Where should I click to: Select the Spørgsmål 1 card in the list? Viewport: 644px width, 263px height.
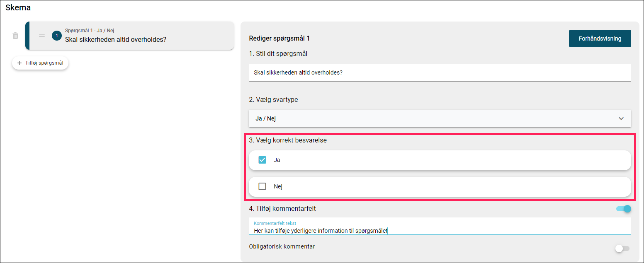click(130, 36)
